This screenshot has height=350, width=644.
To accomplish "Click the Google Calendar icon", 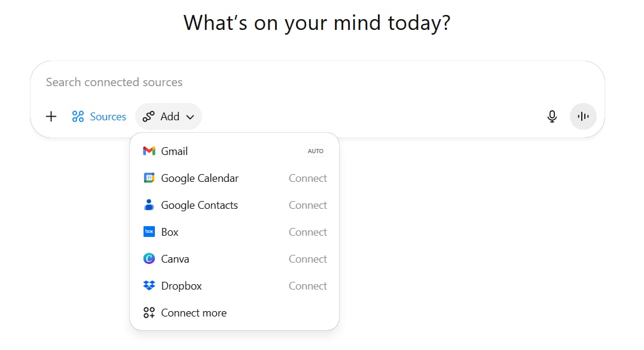I will point(149,178).
